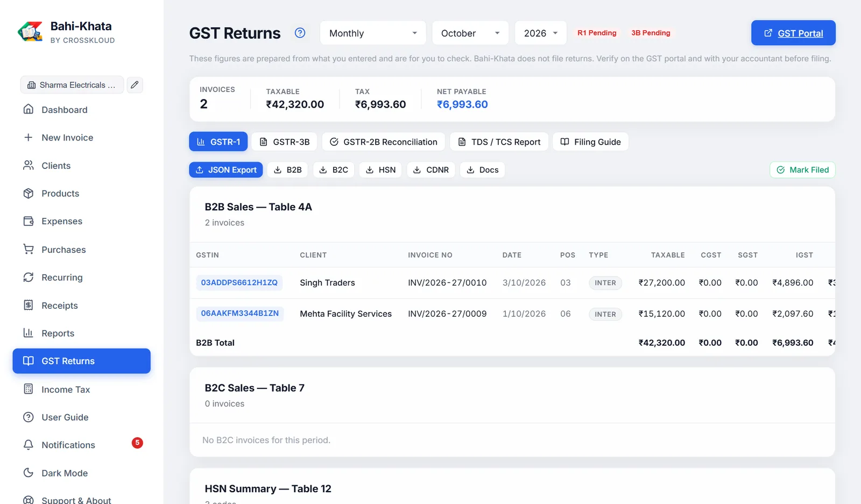Screen dimensions: 861x504
Task: Select invoice number INV/2026-27/0010
Action: (447, 283)
